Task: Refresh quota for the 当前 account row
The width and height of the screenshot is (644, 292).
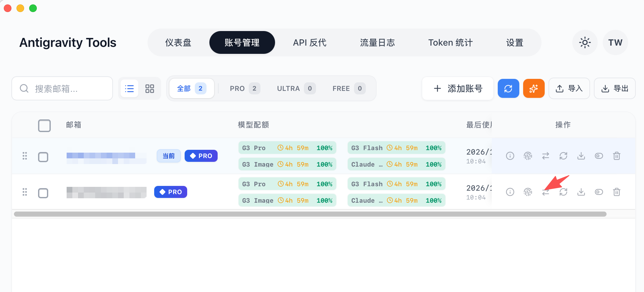Action: coord(563,156)
